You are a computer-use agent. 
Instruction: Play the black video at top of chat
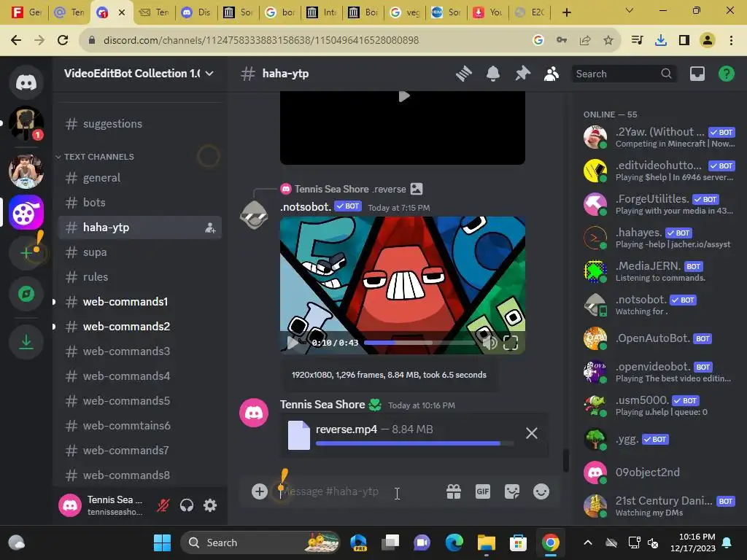click(404, 96)
